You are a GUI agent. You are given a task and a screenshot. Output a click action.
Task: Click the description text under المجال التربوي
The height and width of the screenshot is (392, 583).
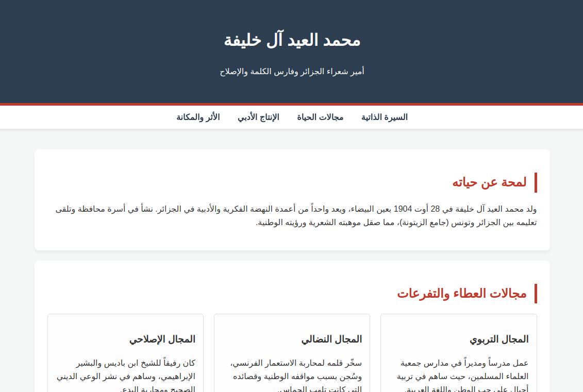point(462,376)
